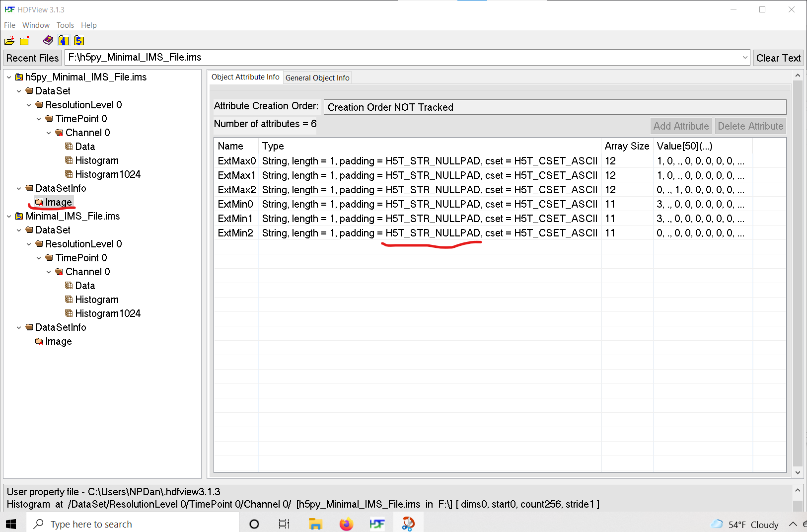Open the Tools menu
Viewport: 807px width, 532px height.
pyautogui.click(x=65, y=25)
